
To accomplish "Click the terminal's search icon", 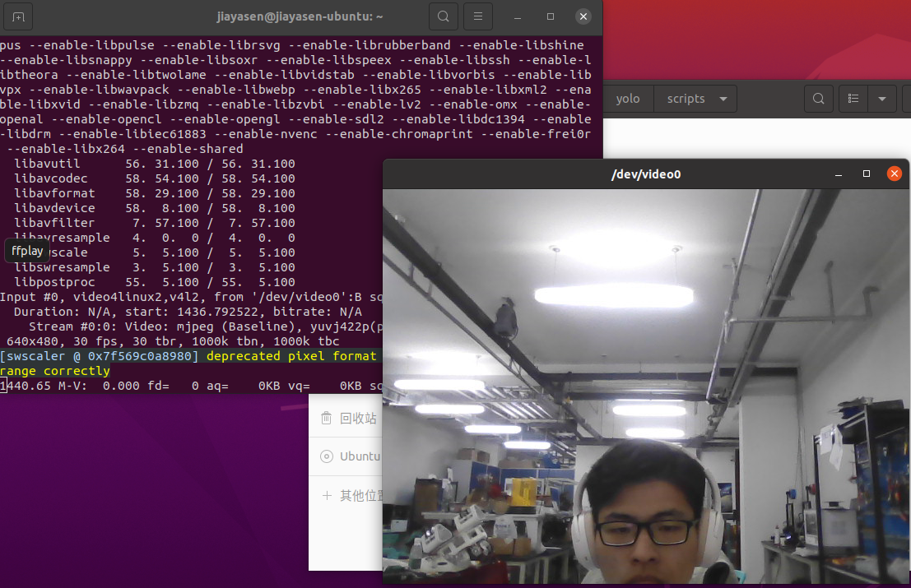I will click(x=444, y=16).
